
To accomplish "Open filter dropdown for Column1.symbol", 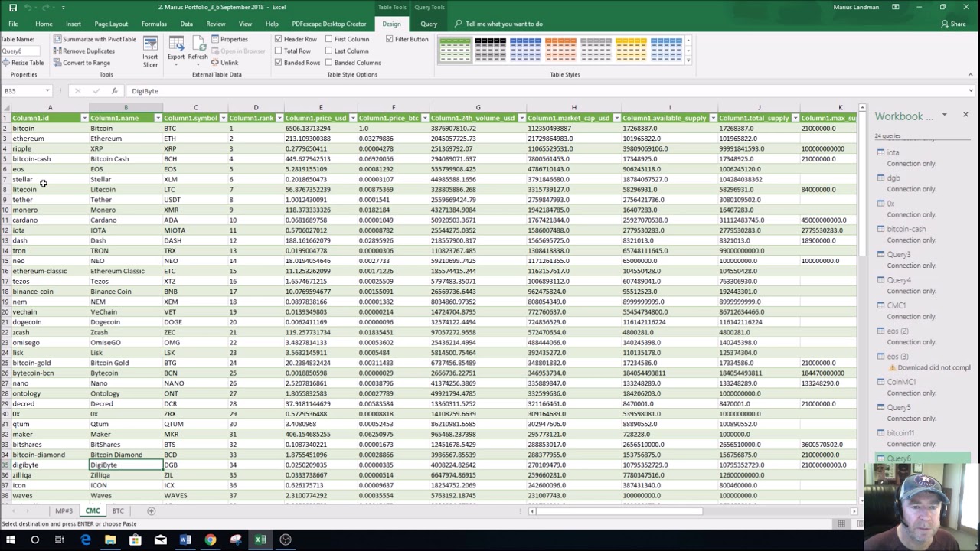I will [x=223, y=118].
